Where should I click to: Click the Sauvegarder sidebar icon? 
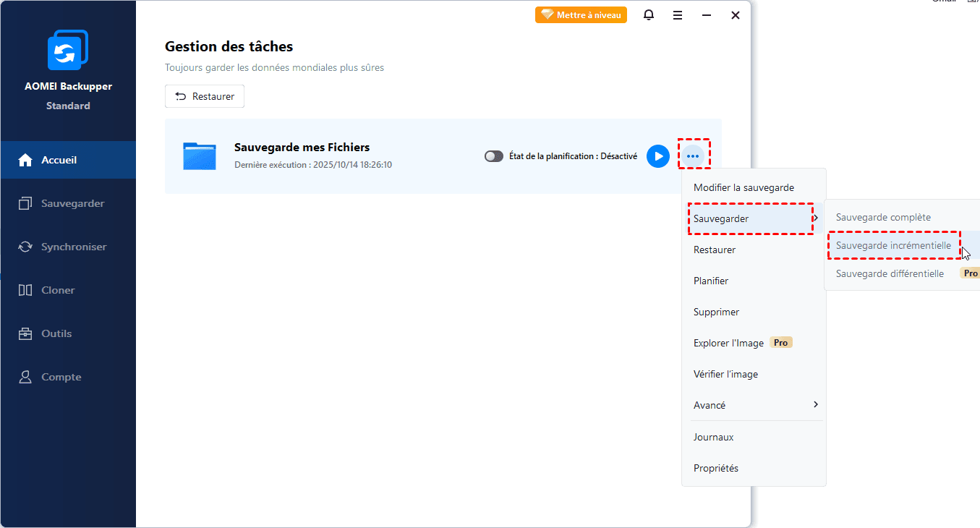click(25, 204)
